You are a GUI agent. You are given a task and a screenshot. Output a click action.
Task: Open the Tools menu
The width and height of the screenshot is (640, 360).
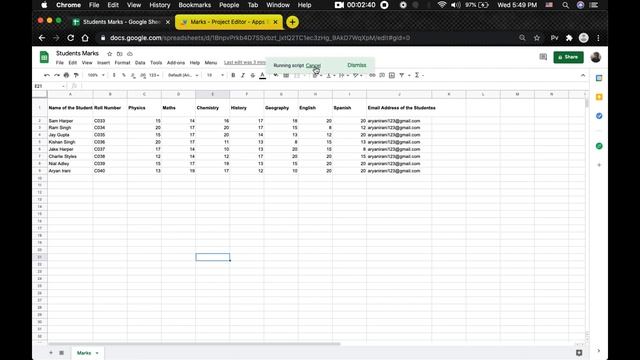tap(156, 63)
